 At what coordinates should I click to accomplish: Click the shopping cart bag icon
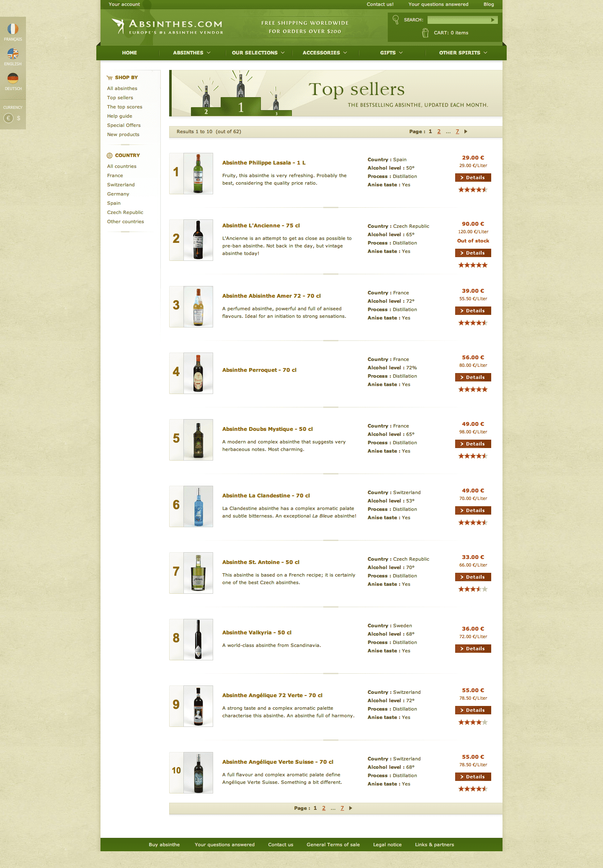425,33
